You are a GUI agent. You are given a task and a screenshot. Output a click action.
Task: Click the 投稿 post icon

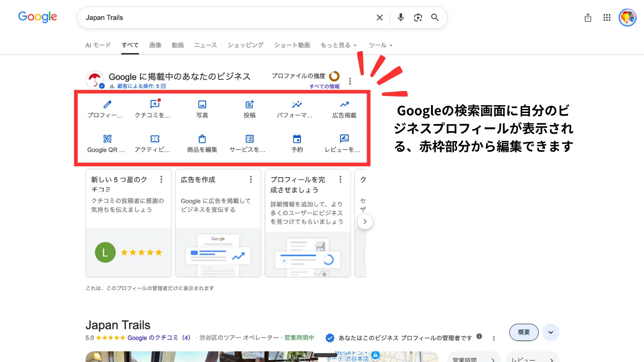pyautogui.click(x=250, y=105)
